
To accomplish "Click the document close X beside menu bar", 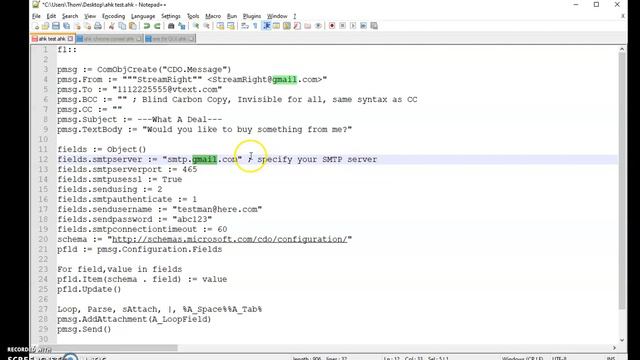I will point(622,16).
